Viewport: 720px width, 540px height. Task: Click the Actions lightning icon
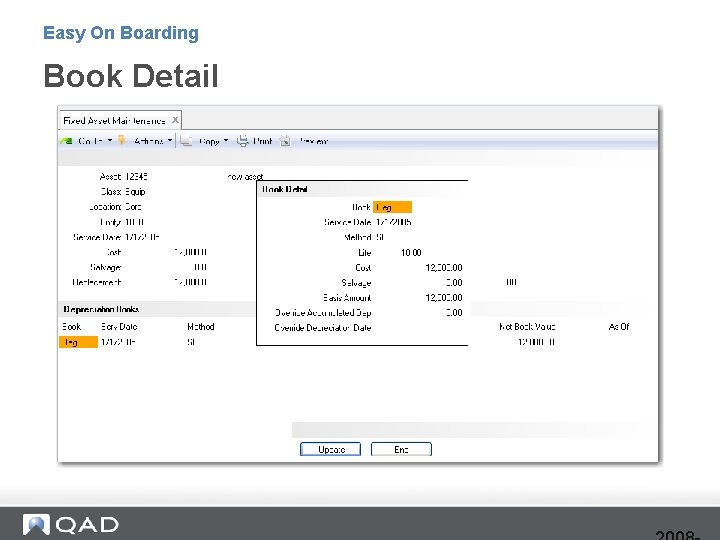[122, 140]
